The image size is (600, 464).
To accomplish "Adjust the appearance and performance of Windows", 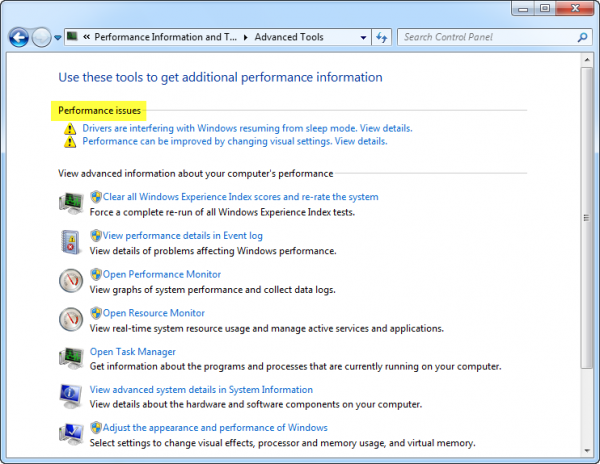I will coord(215,428).
